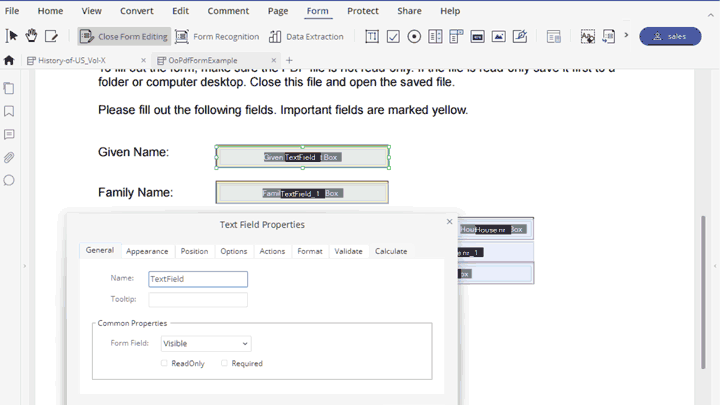Activate the hand pan tool

coord(31,36)
